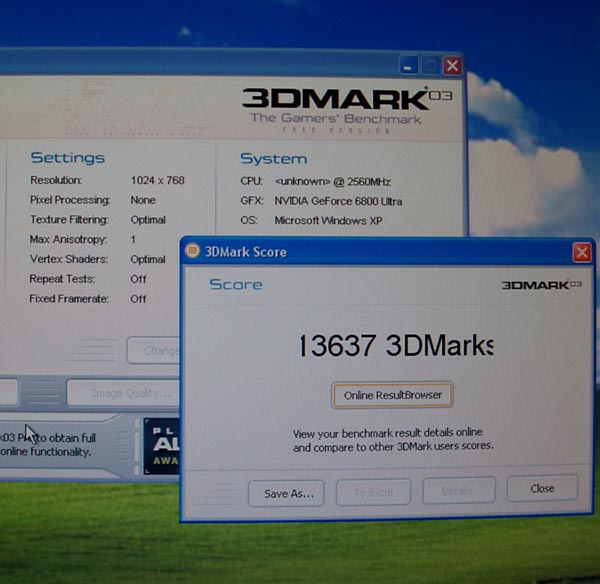
Task: Click the 13637 3DMarks score text
Action: click(x=396, y=346)
